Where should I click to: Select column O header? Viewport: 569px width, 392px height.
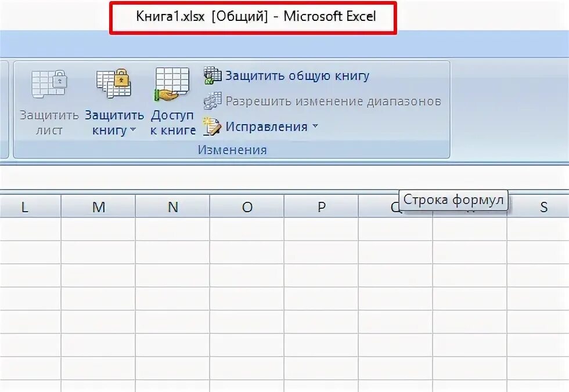click(x=247, y=206)
